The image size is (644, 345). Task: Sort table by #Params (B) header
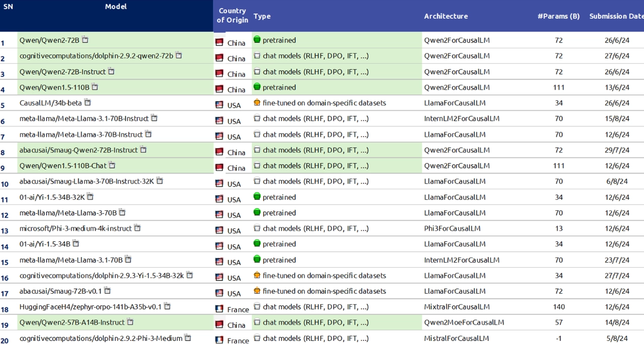(558, 16)
